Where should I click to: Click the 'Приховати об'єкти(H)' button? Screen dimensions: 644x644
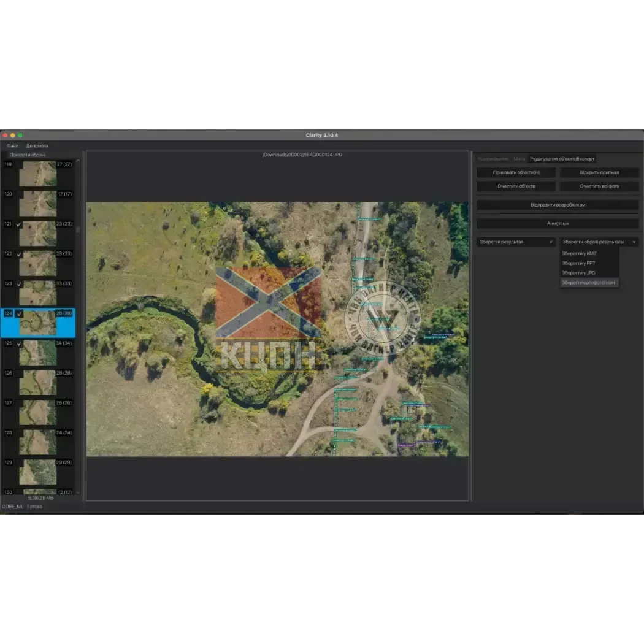click(516, 172)
